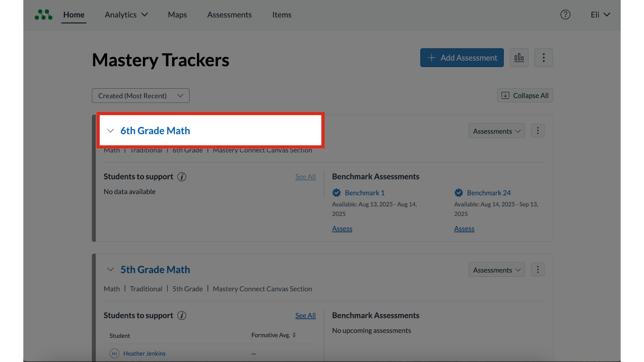This screenshot has width=644, height=362.
Task: Click the No upcoming assessments text
Action: point(371,330)
